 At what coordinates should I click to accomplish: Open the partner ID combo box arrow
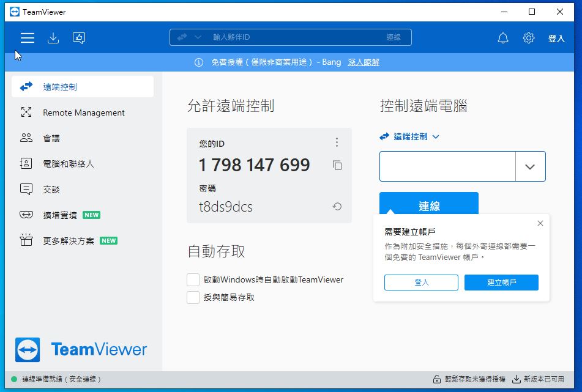click(530, 167)
